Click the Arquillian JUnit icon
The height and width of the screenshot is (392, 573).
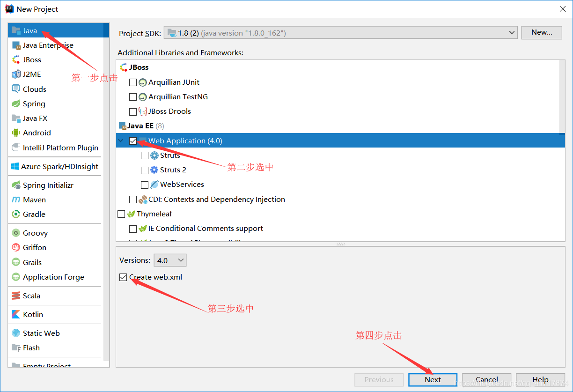click(143, 82)
